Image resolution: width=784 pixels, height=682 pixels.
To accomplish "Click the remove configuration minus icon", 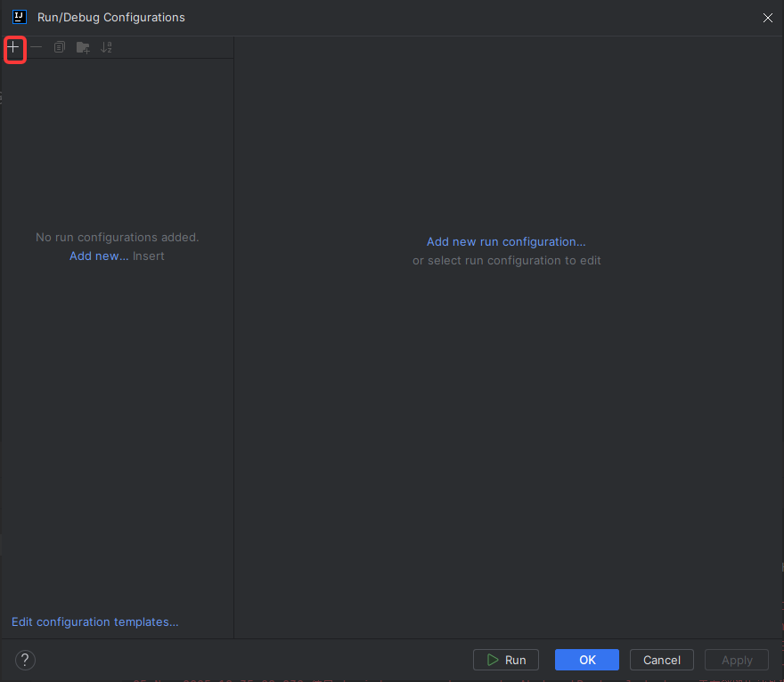I will pos(36,46).
